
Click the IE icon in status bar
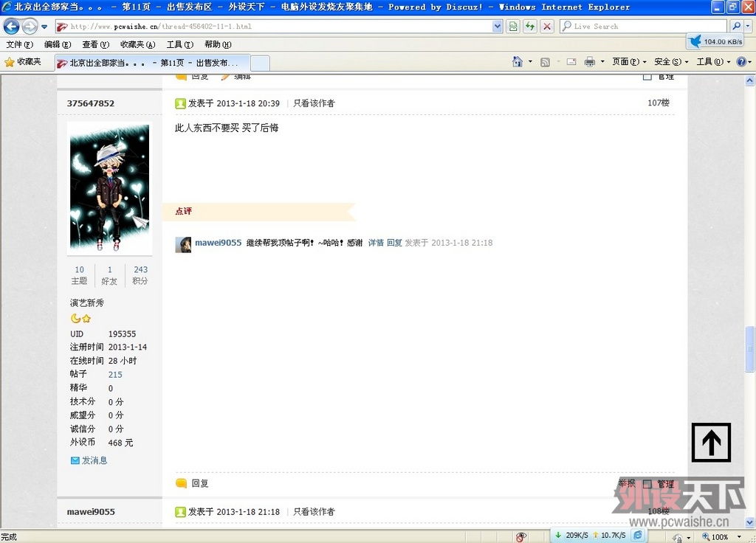pyautogui.click(x=637, y=535)
